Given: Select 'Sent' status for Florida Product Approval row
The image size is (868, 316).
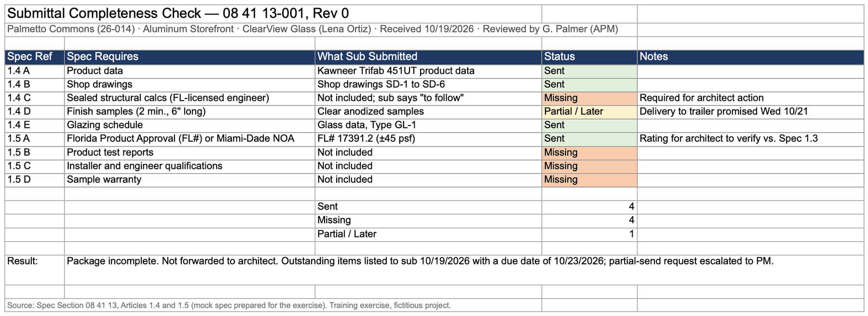Looking at the screenshot, I should coord(589,138).
